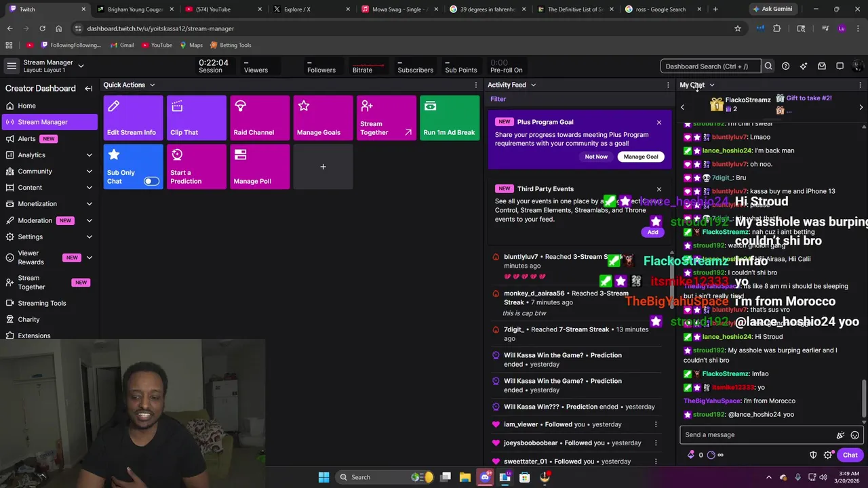Show next gift leaderboard with right arrow
The image size is (868, 488).
pos(861,108)
